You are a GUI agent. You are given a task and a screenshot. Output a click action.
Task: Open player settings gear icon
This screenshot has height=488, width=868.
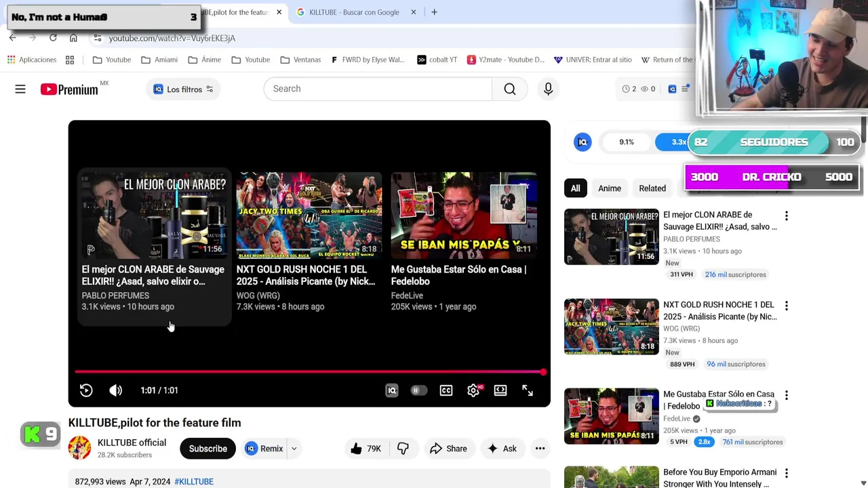pos(473,390)
